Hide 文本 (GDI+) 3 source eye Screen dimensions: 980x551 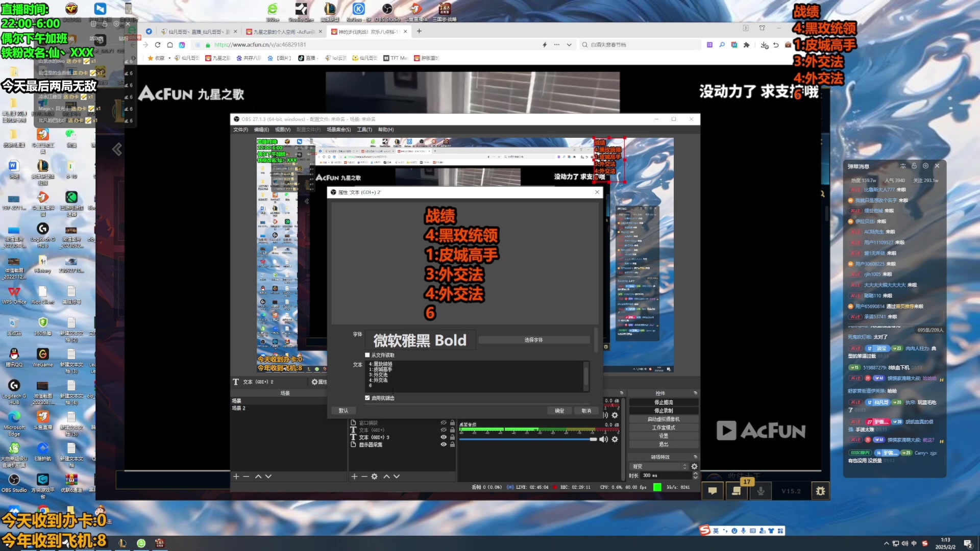tap(444, 437)
